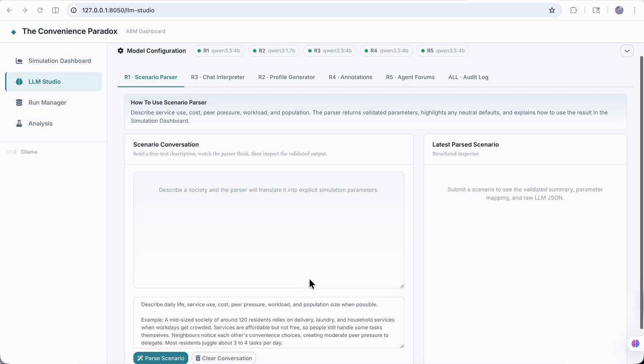This screenshot has height=364, width=644.
Task: Click the trash icon on Clear Conversation
Action: pos(198,358)
